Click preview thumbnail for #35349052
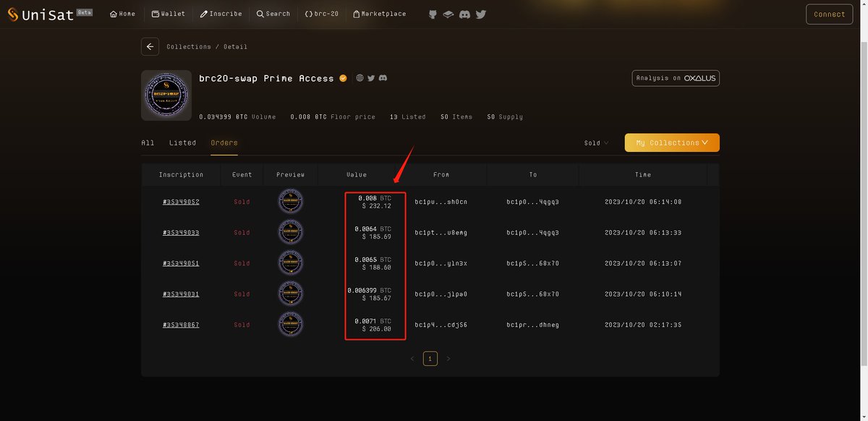 coord(291,201)
